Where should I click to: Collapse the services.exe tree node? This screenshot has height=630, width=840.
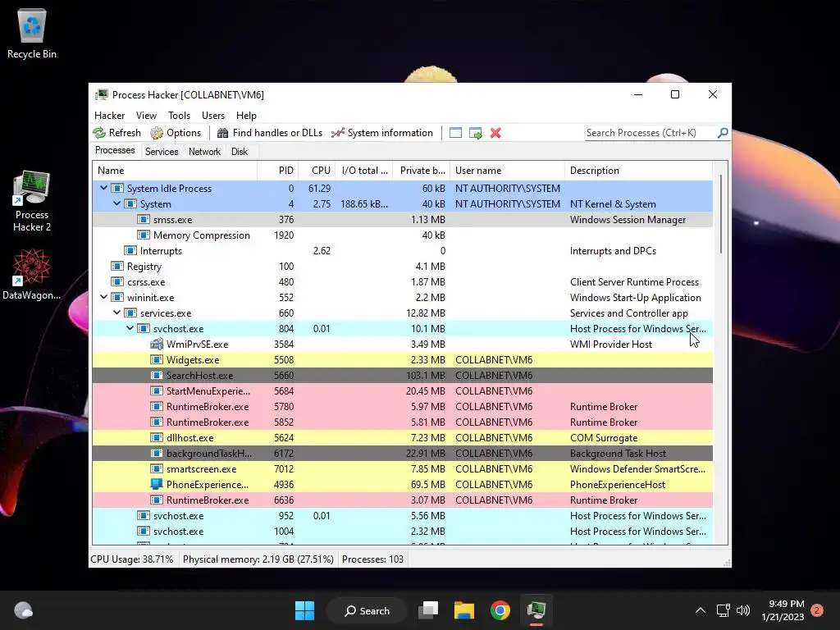click(x=116, y=313)
